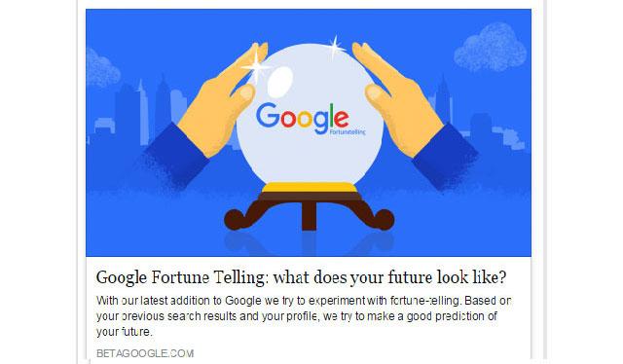Click the stand's reflection below crystal ball
This screenshot has width=623, height=364.
pyautogui.click(x=310, y=243)
